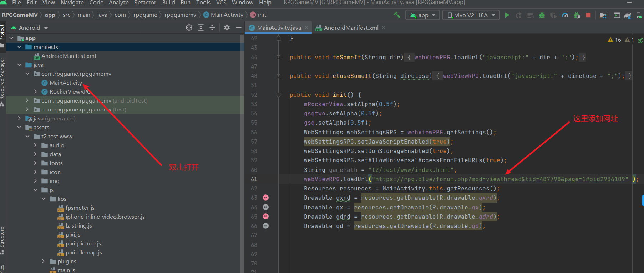The width and height of the screenshot is (644, 273).
Task: Click the rpg.blue forum URL in the code
Action: 500,179
